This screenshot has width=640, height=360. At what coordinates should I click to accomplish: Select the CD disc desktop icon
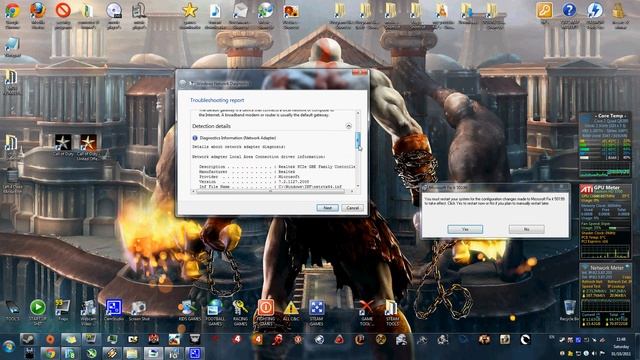click(x=113, y=11)
